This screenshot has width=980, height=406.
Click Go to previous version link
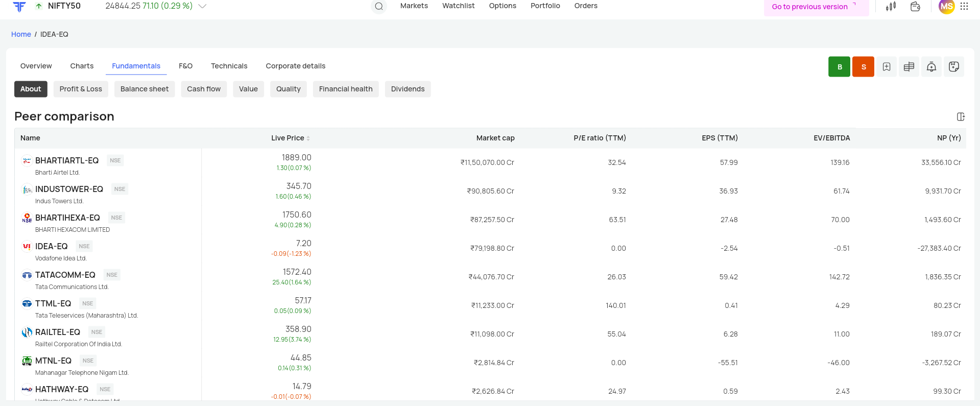point(816,7)
